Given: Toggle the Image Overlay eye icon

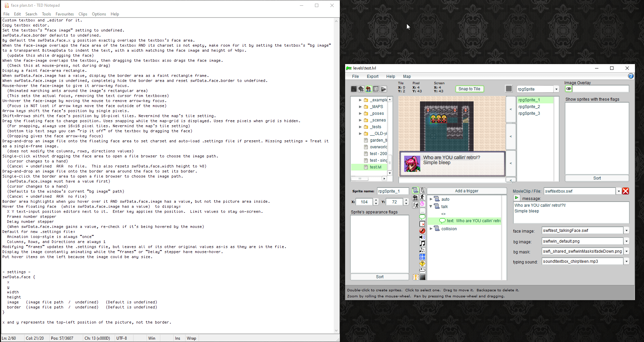Looking at the screenshot, I should click(569, 89).
